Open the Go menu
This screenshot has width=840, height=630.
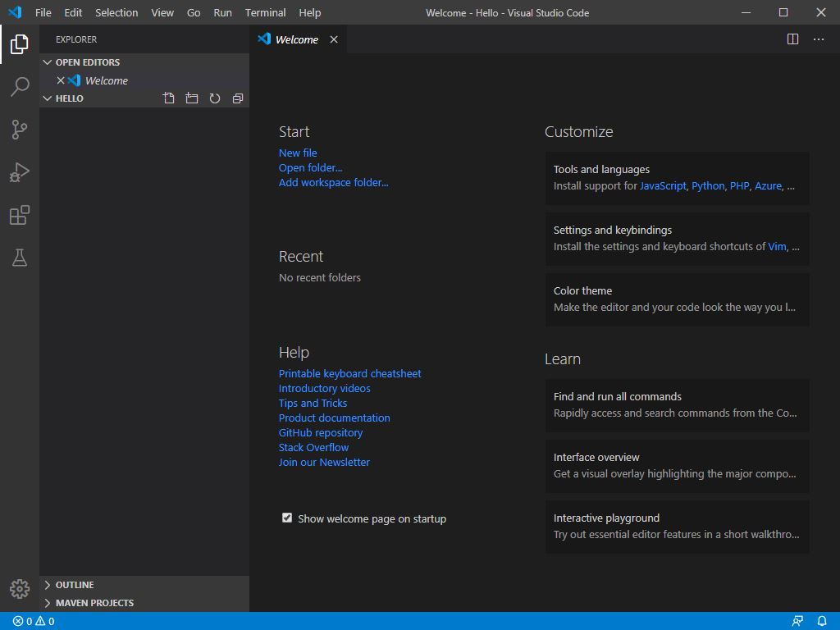(x=194, y=12)
